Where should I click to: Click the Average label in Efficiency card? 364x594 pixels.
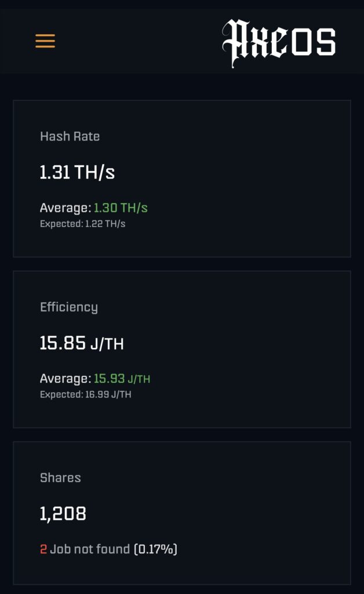point(65,379)
